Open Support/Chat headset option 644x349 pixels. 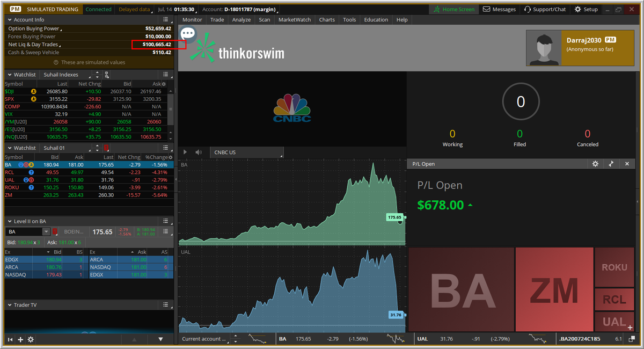[545, 9]
